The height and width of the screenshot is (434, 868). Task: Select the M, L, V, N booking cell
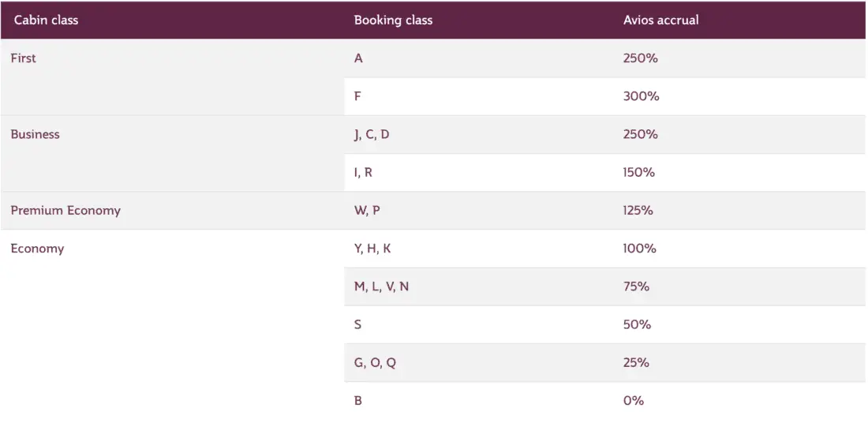(x=381, y=286)
